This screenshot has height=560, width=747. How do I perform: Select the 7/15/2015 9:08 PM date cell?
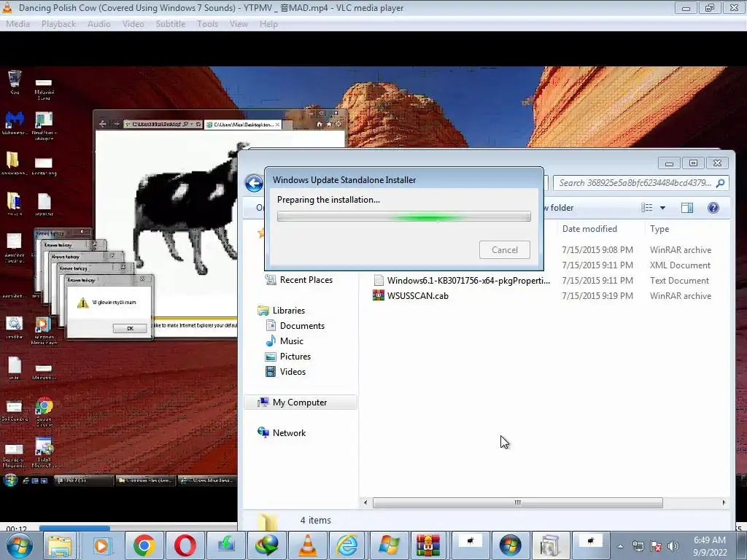tap(597, 250)
